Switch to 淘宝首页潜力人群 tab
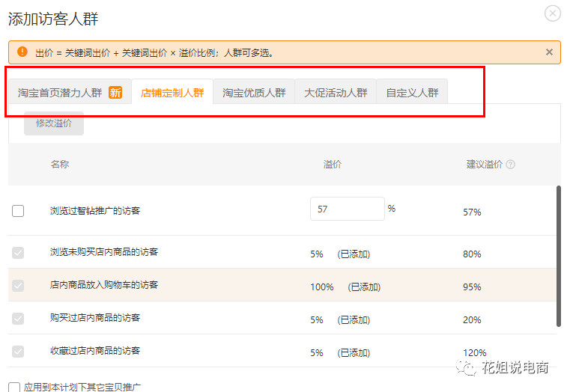The image size is (567, 392). click(x=70, y=93)
